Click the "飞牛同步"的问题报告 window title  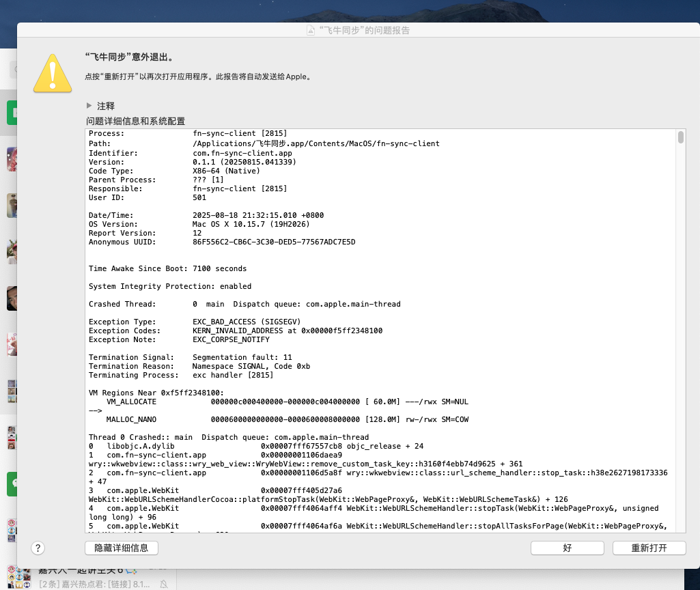(x=364, y=31)
